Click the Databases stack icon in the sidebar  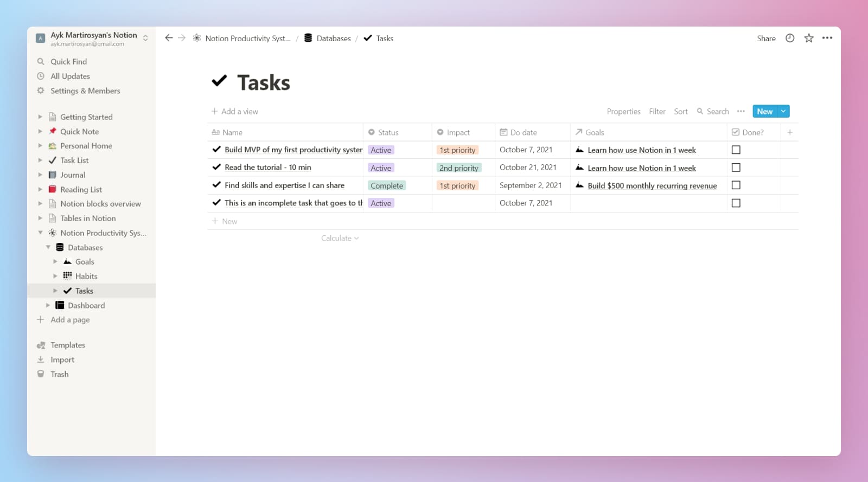click(x=60, y=247)
